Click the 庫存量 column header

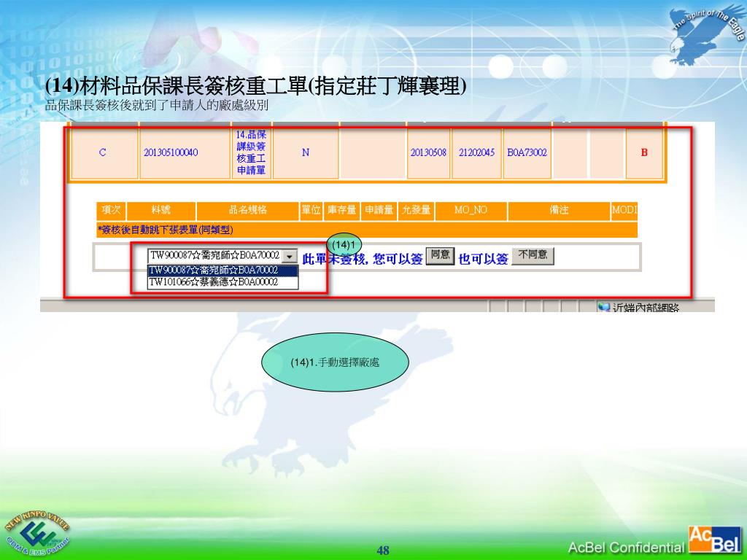[x=341, y=210]
